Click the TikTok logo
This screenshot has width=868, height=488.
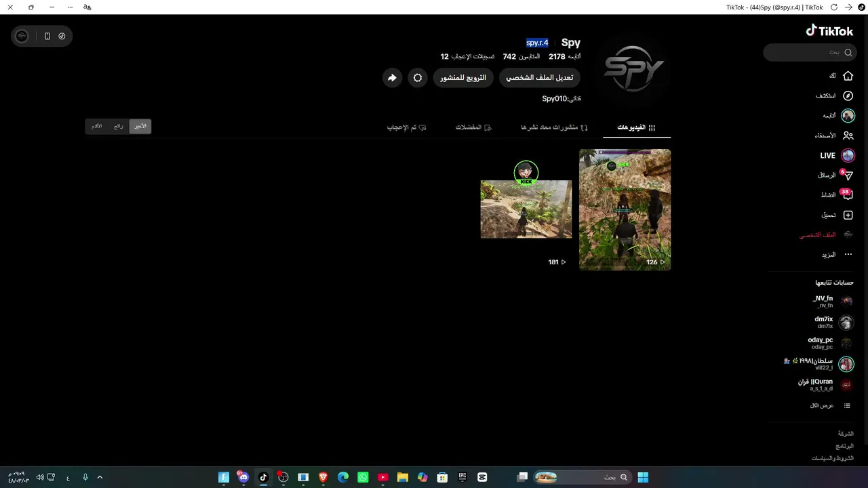point(829,31)
